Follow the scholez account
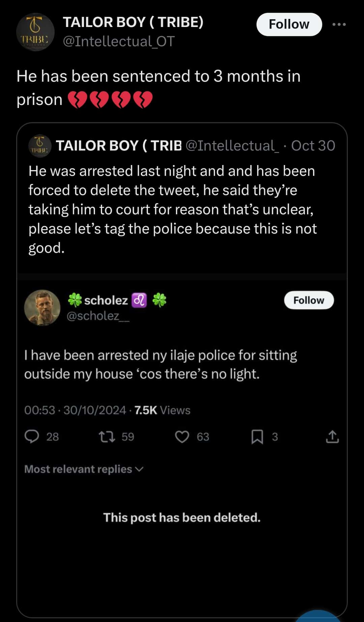Image resolution: width=364 pixels, height=622 pixels. point(309,300)
